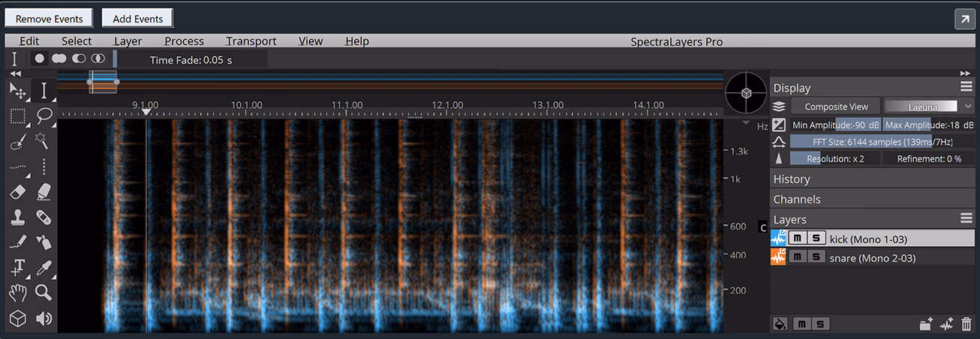Select the Hand pan tool
Viewport: 980px width, 339px height.
[x=18, y=292]
